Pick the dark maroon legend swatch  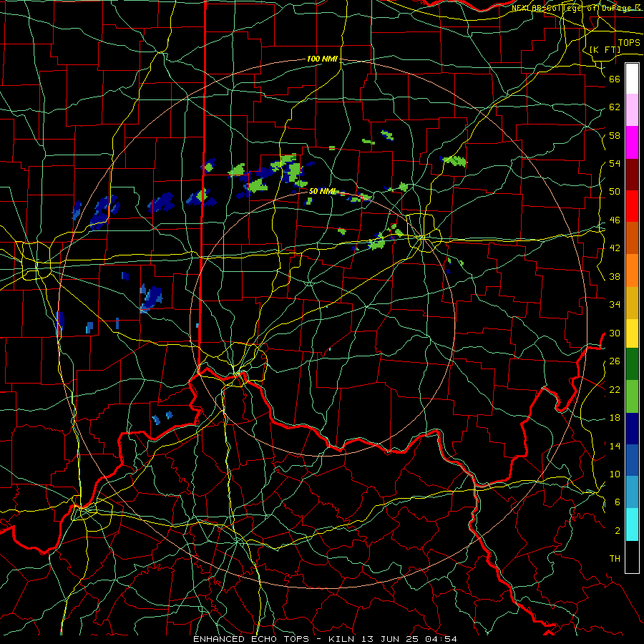pos(632,174)
